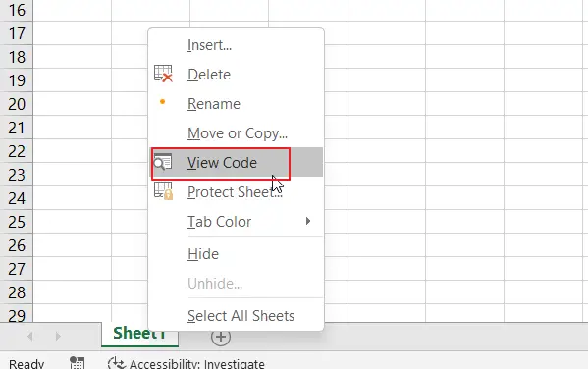The height and width of the screenshot is (369, 588).
Task: Expand the Tab Color submenu arrow
Action: 308,221
